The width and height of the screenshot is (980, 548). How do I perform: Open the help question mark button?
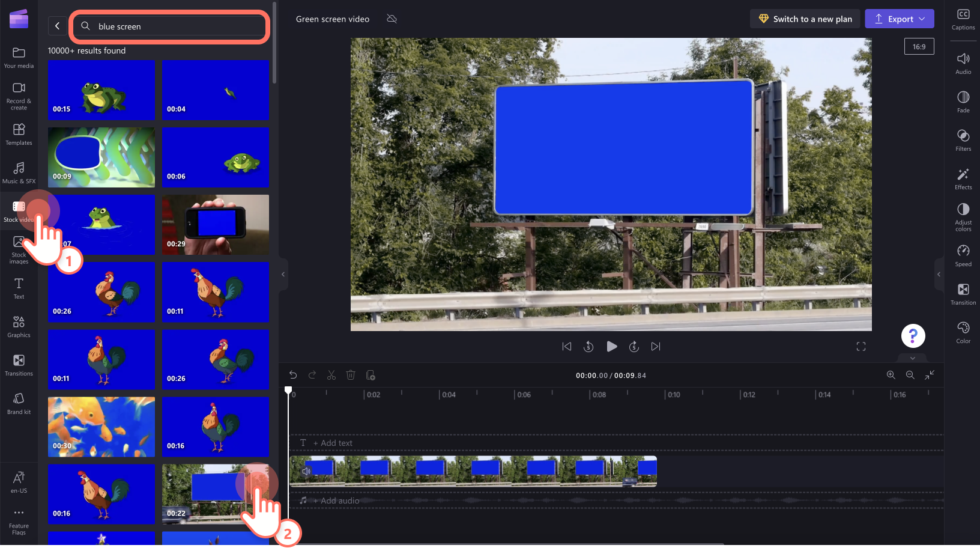point(913,336)
